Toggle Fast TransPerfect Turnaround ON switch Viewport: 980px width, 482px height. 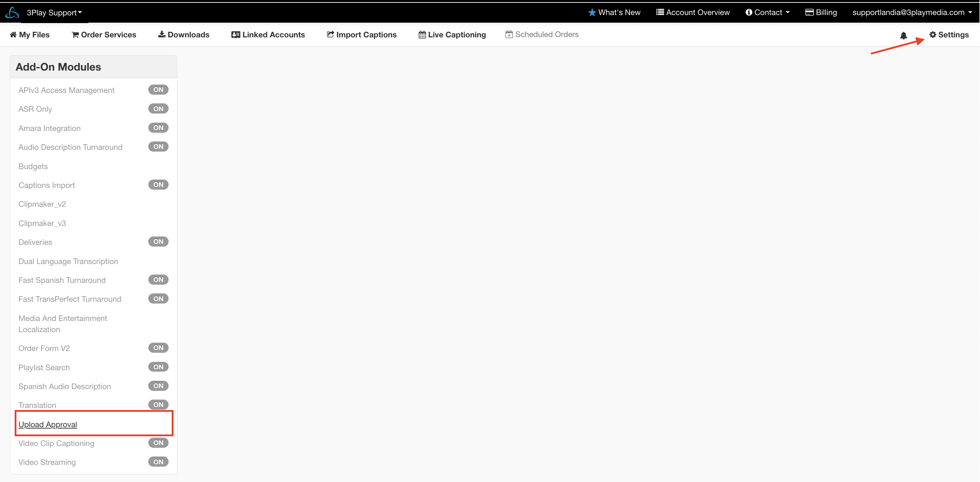tap(158, 299)
